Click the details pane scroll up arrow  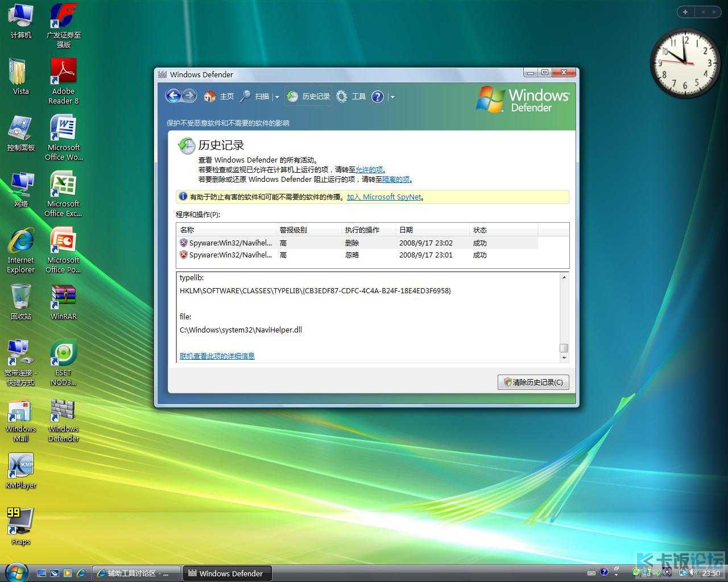click(x=564, y=277)
